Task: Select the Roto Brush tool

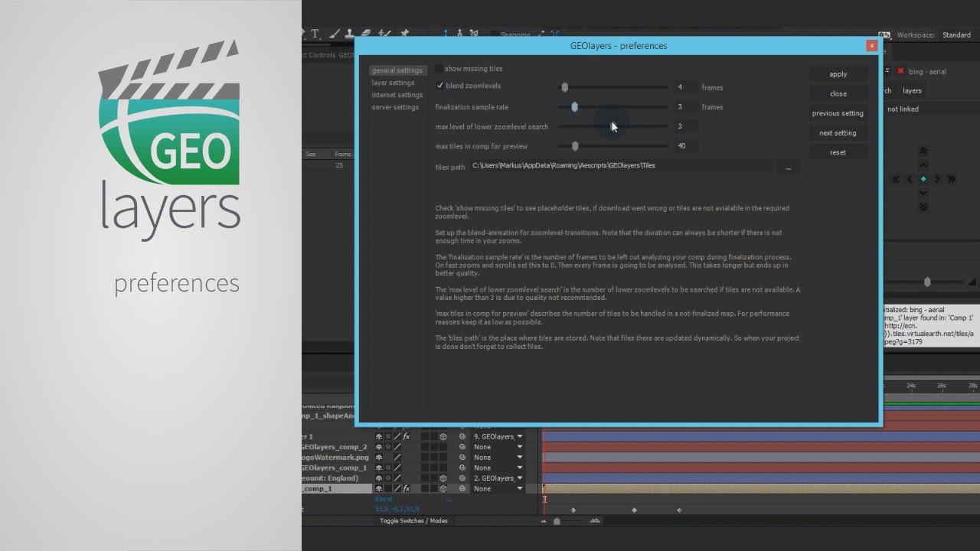Action: (x=384, y=34)
